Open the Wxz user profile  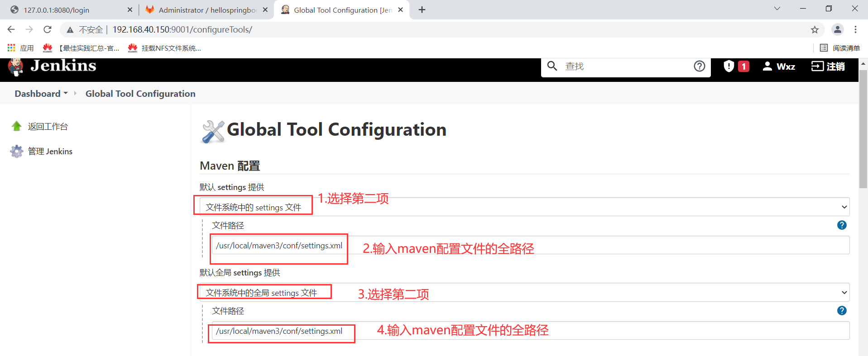779,66
